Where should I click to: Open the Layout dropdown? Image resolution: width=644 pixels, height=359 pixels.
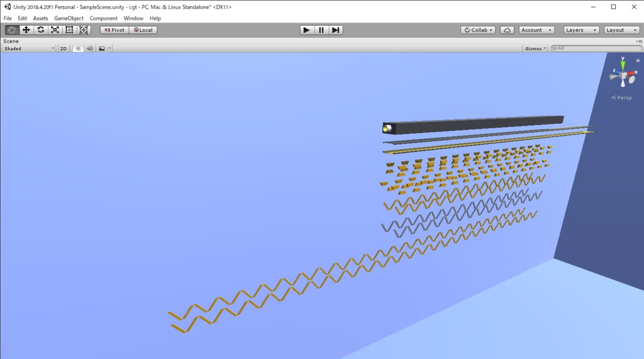(x=622, y=30)
